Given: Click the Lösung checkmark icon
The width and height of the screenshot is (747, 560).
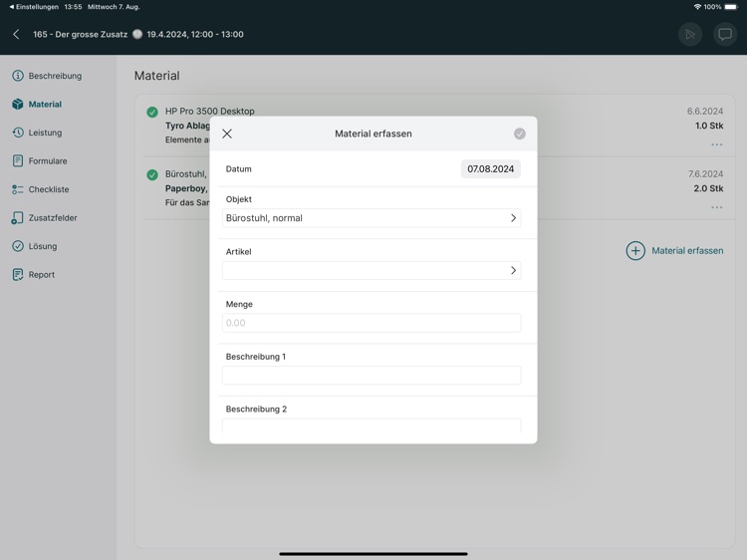Looking at the screenshot, I should [x=18, y=246].
